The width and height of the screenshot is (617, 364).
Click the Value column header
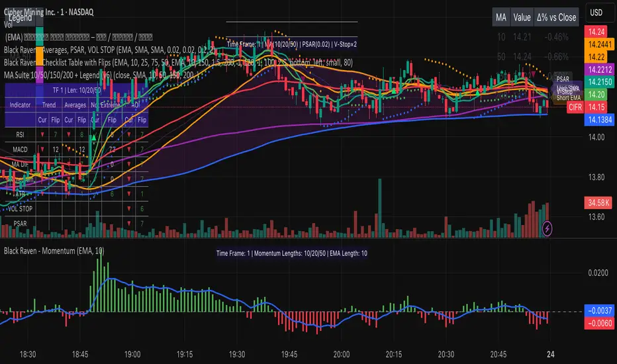(x=522, y=17)
